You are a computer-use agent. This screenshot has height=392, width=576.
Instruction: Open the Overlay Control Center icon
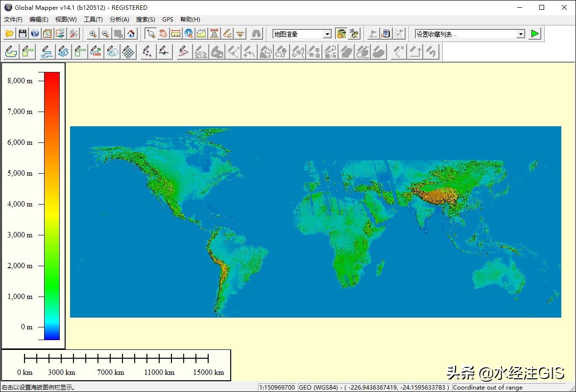pos(48,34)
